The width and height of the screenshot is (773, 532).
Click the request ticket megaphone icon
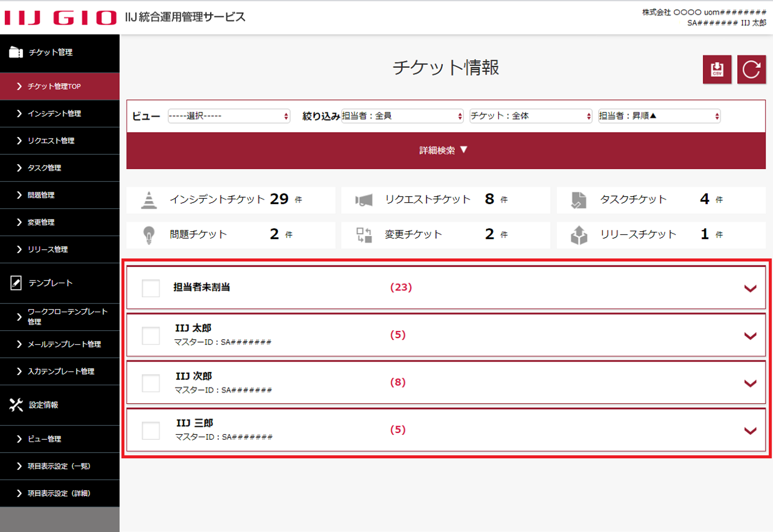coord(364,200)
